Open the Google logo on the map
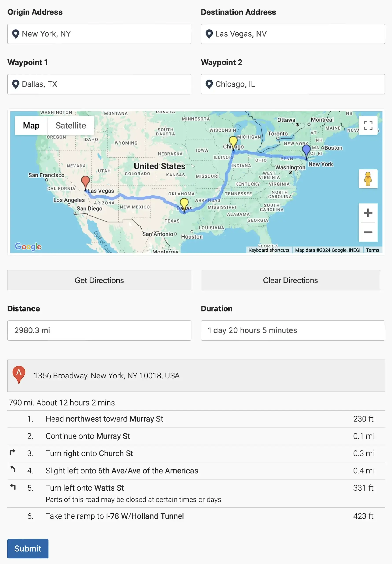Image resolution: width=392 pixels, height=564 pixels. [x=28, y=246]
